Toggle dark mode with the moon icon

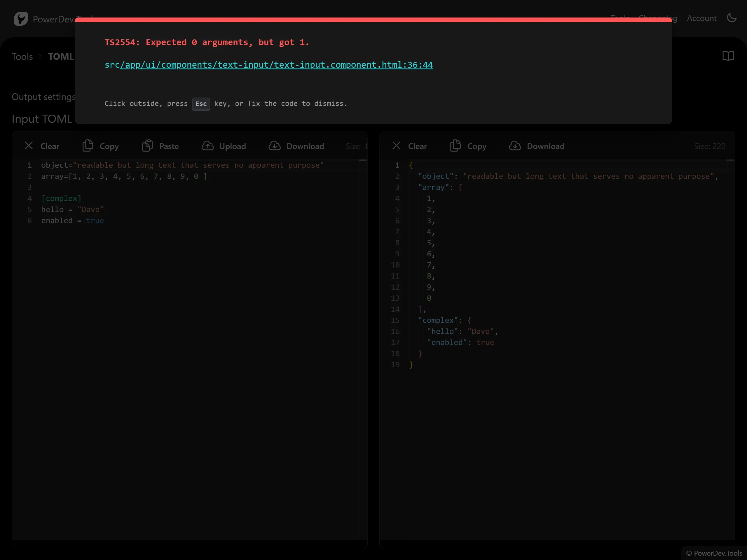point(732,18)
